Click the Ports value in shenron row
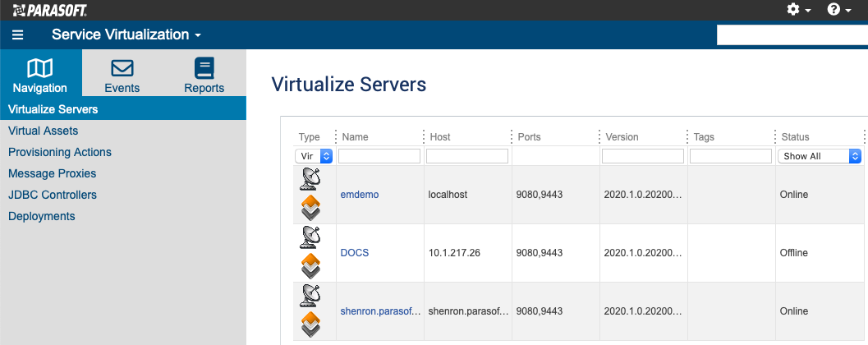Viewport: 868px width, 345px height. coord(540,311)
